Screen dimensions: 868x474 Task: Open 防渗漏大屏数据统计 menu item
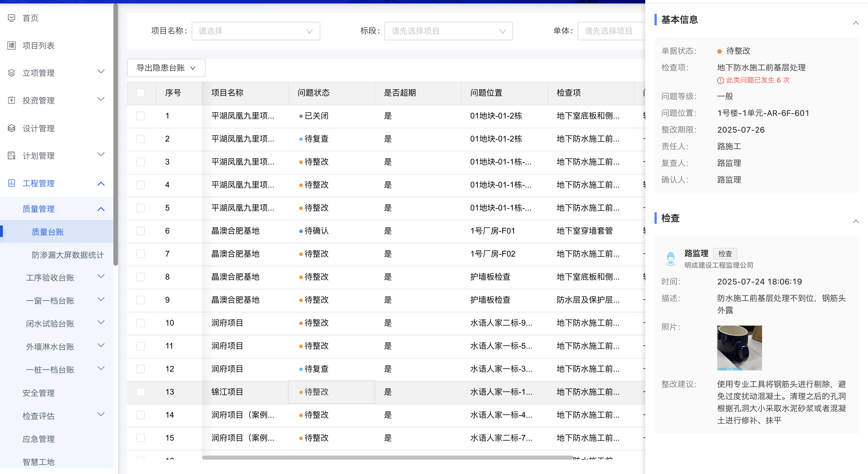click(67, 255)
